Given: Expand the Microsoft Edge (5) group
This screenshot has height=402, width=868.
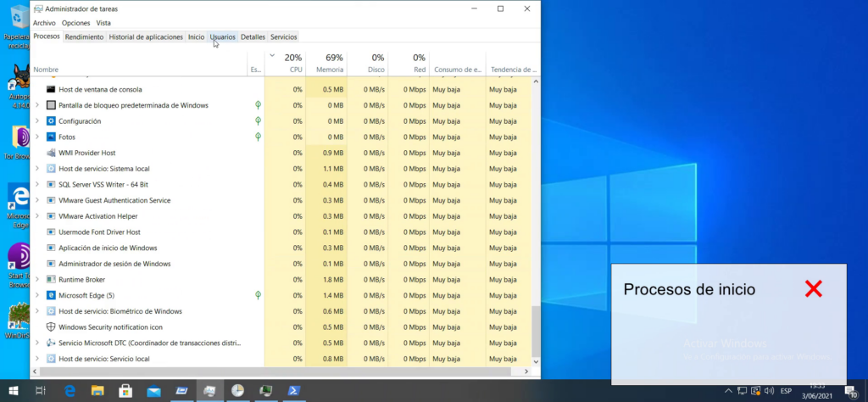Looking at the screenshot, I should coord(37,295).
